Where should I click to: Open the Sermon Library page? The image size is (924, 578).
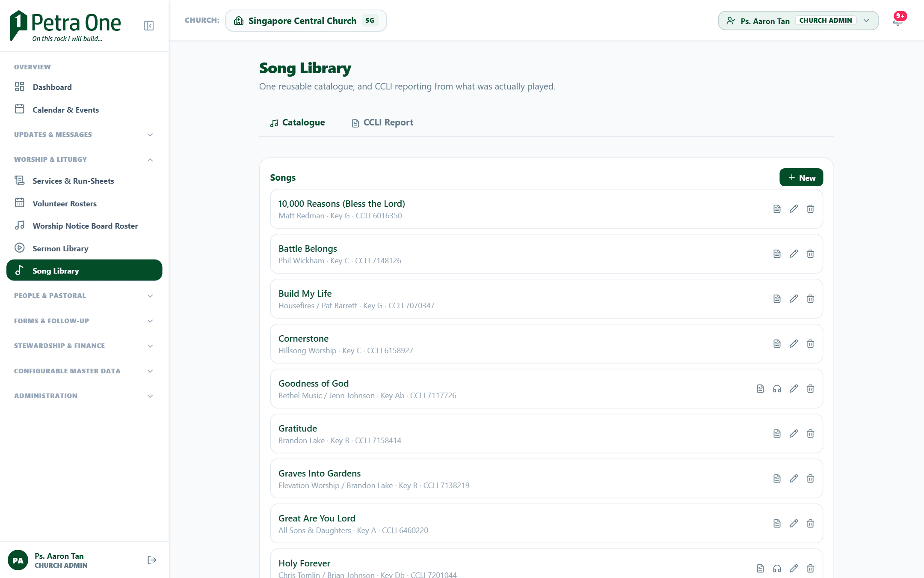(84, 248)
